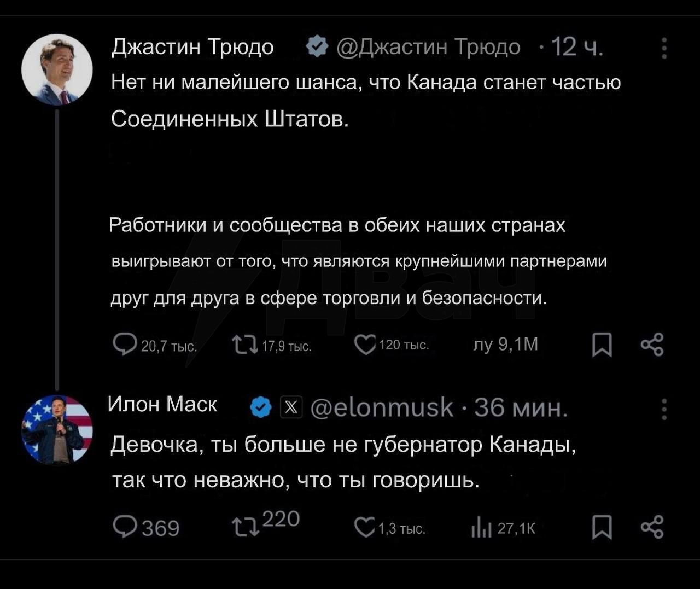Image resolution: width=700 pixels, height=589 pixels.
Task: Click the X affiliation badge next to @elonmusk
Action: point(291,407)
